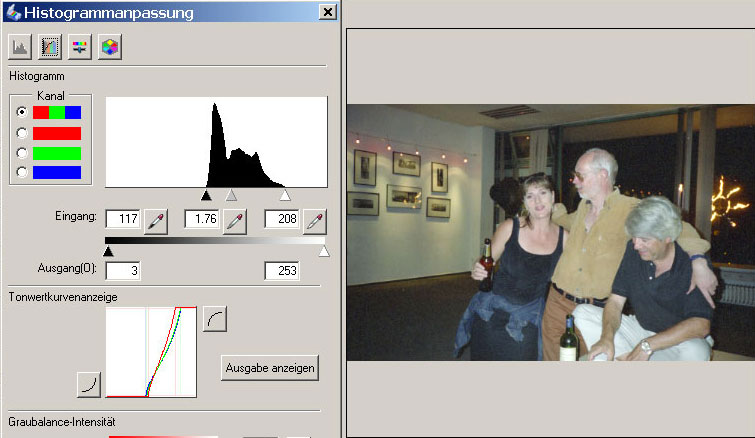Click the black input triangle under histogram
755x438 pixels.
click(x=207, y=196)
